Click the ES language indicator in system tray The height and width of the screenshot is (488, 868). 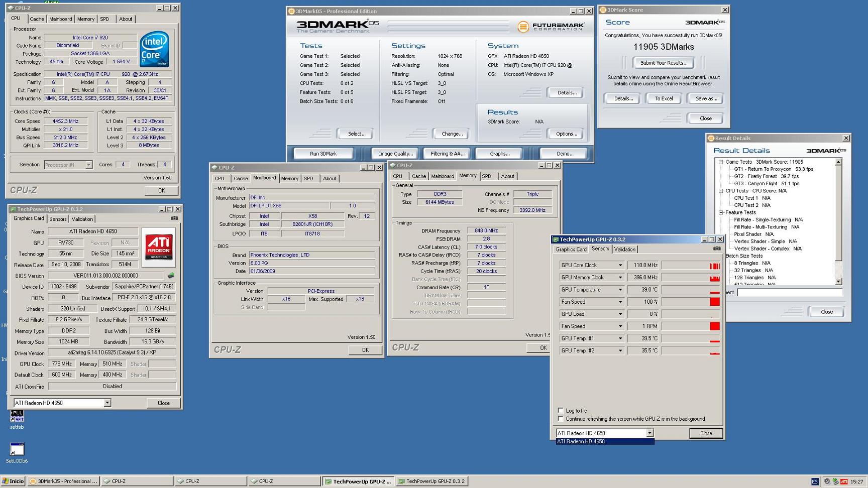[815, 481]
